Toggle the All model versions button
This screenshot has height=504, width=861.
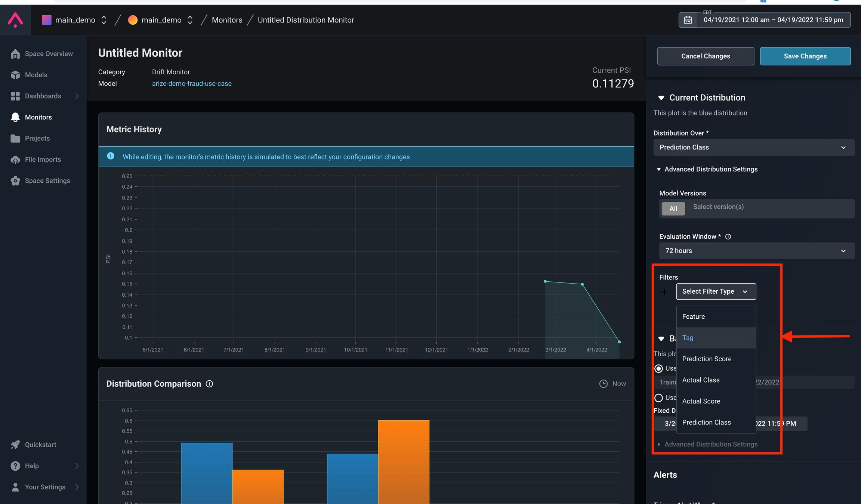click(673, 208)
